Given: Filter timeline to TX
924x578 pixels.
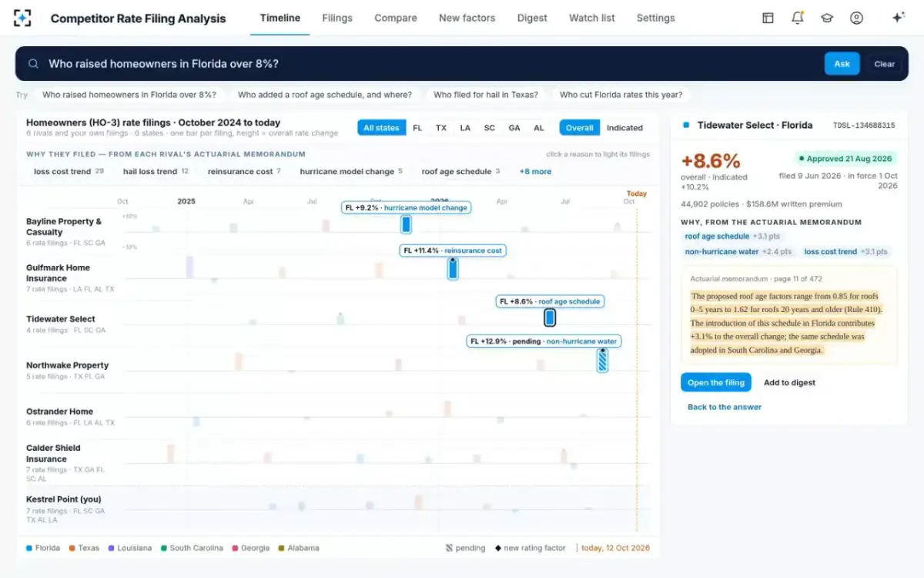Looking at the screenshot, I should point(441,128).
